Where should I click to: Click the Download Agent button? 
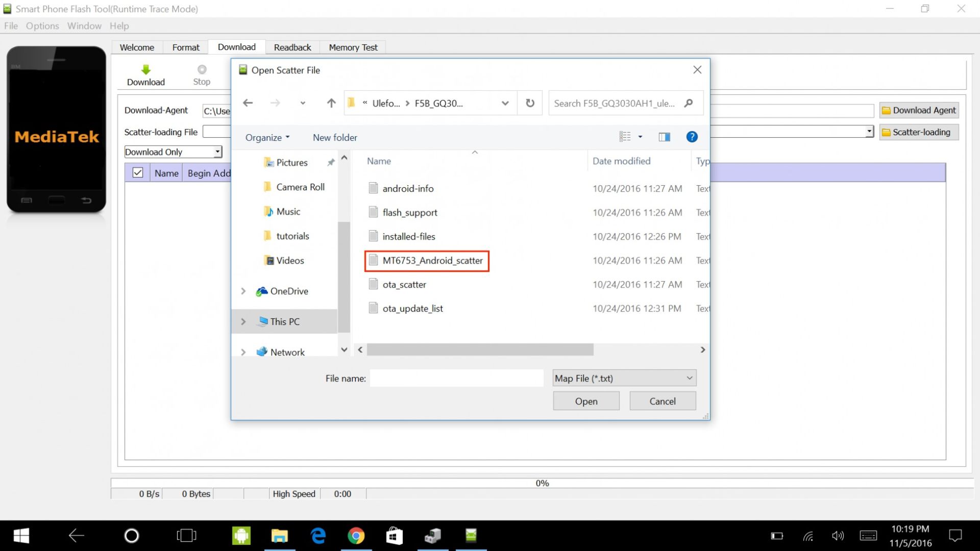(x=919, y=110)
